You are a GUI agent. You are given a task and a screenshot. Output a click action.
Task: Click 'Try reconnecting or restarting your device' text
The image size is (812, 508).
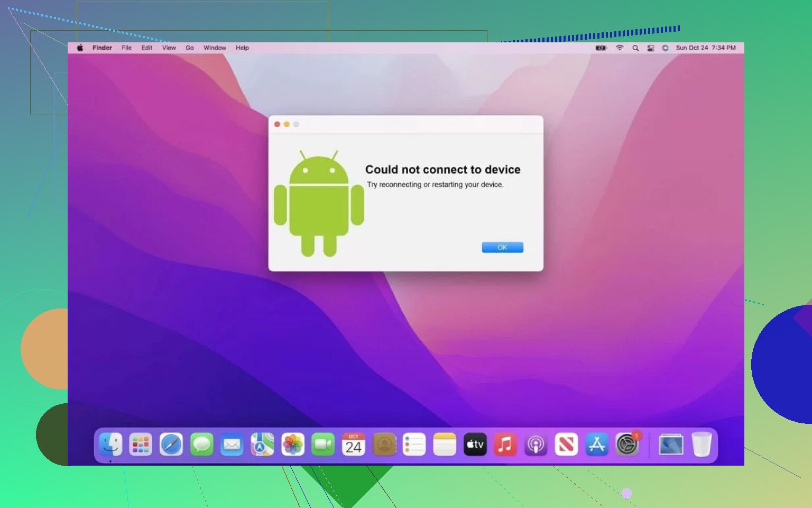435,185
